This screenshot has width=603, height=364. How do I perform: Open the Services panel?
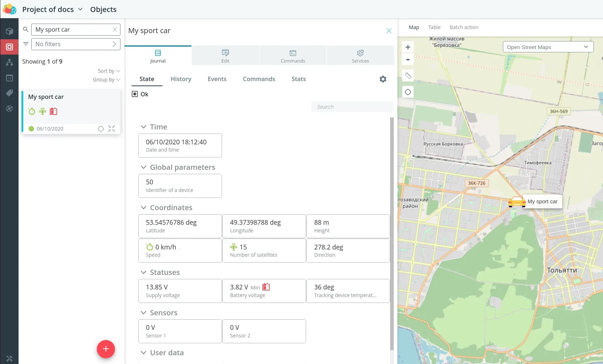360,56
